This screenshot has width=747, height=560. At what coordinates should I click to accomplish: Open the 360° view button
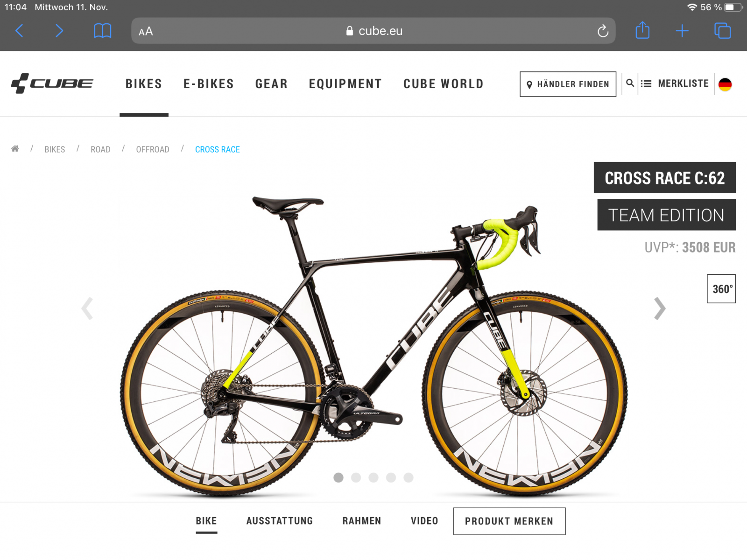721,289
